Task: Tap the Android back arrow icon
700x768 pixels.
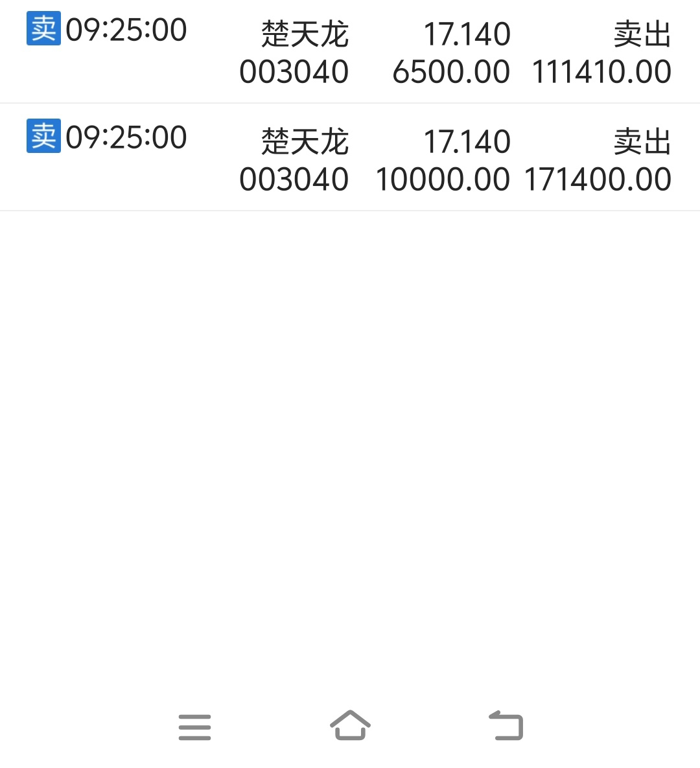Action: coord(506,725)
